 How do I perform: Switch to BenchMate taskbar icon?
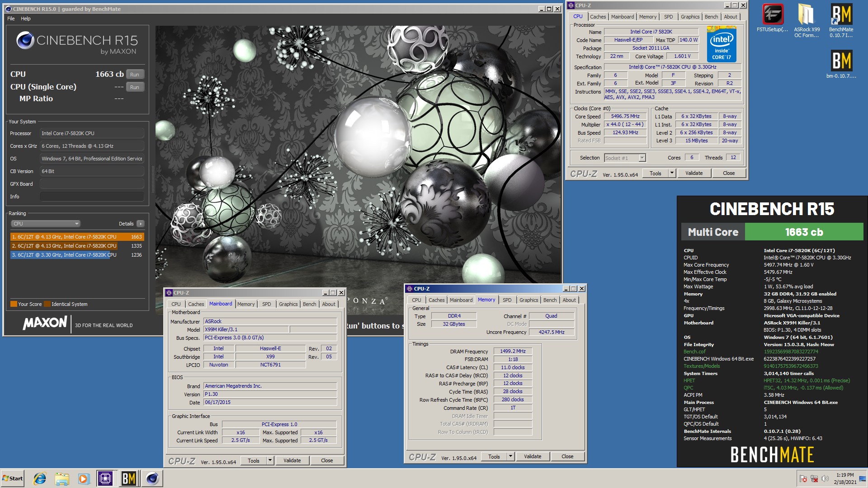[129, 479]
